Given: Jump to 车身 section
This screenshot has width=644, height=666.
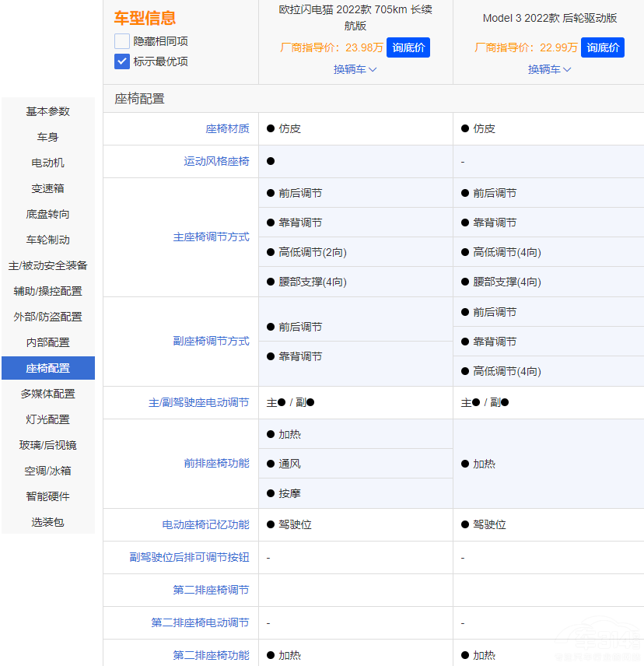Looking at the screenshot, I should click(x=48, y=137).
